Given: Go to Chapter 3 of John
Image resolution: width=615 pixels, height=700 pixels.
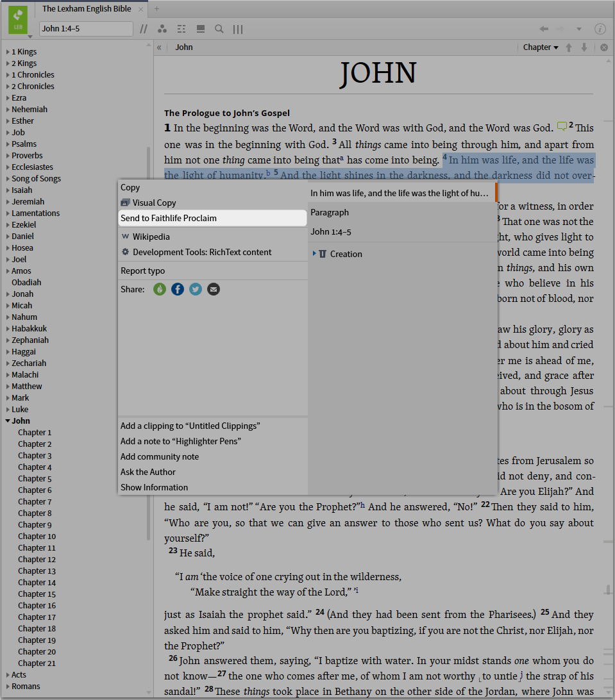Looking at the screenshot, I should point(35,456).
